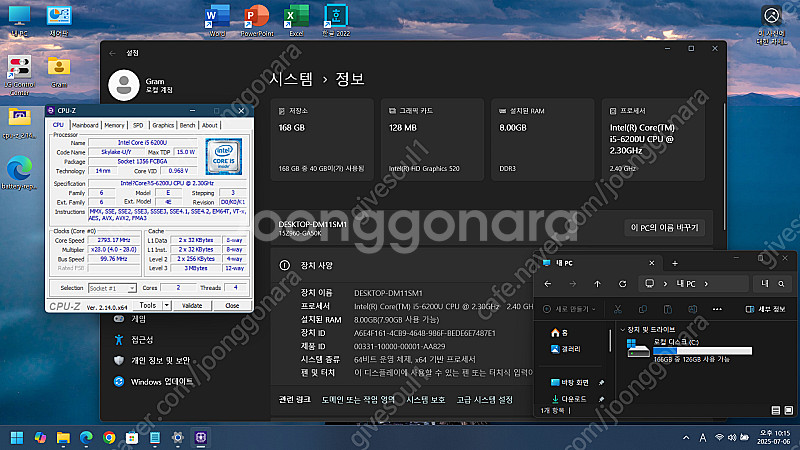Open Chrome from the taskbar
Screen dimensions: 800x450
click(109, 438)
